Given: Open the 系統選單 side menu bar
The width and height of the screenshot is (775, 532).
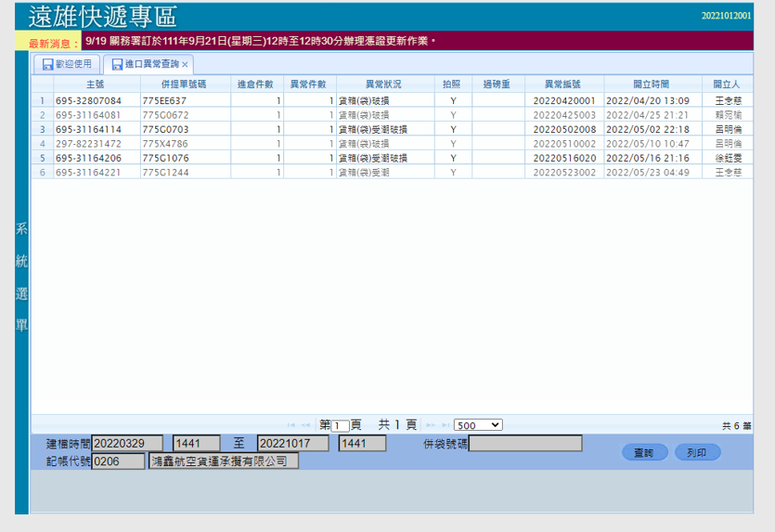Looking at the screenshot, I should pos(21,279).
